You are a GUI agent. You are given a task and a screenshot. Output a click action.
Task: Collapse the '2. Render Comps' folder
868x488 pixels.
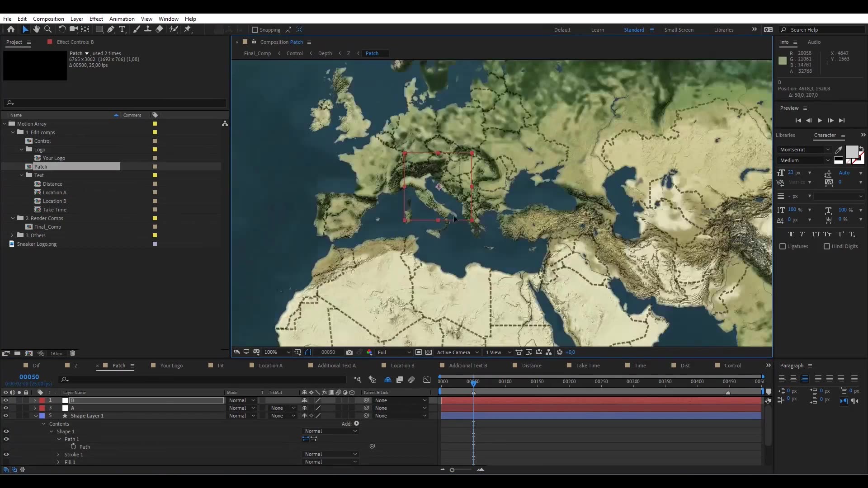[13, 218]
